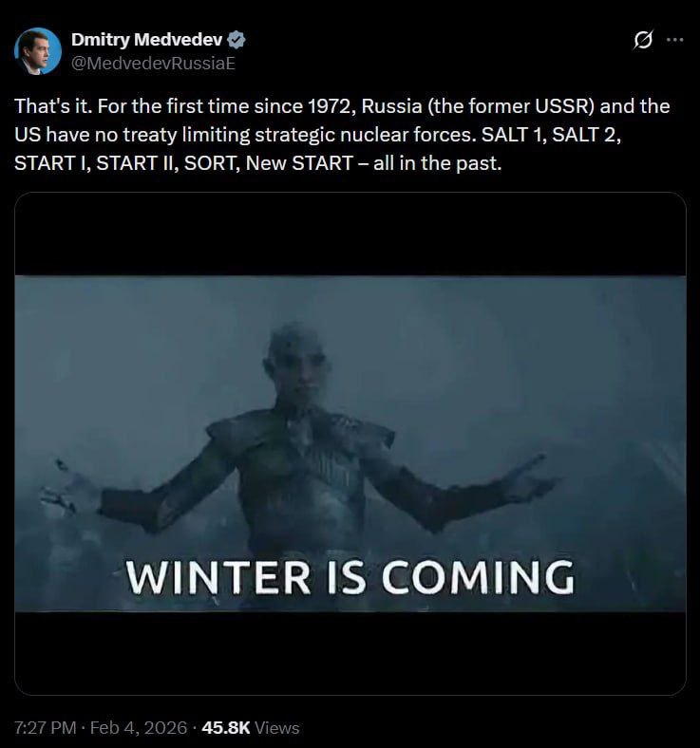
Task: Open the Grok explain-post icon
Action: coord(643,40)
